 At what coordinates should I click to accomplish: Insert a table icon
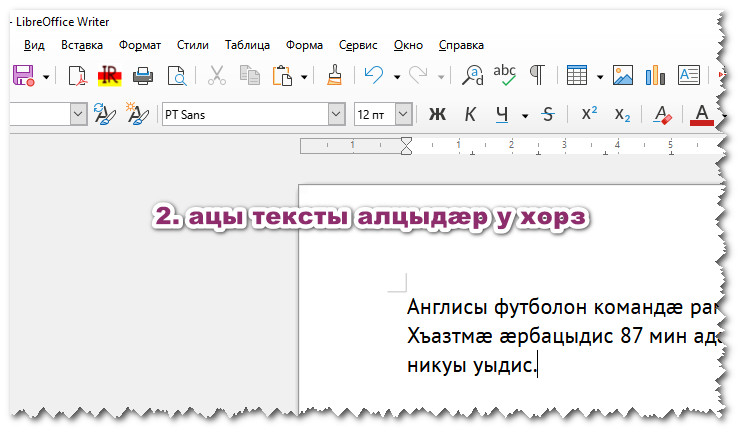577,75
